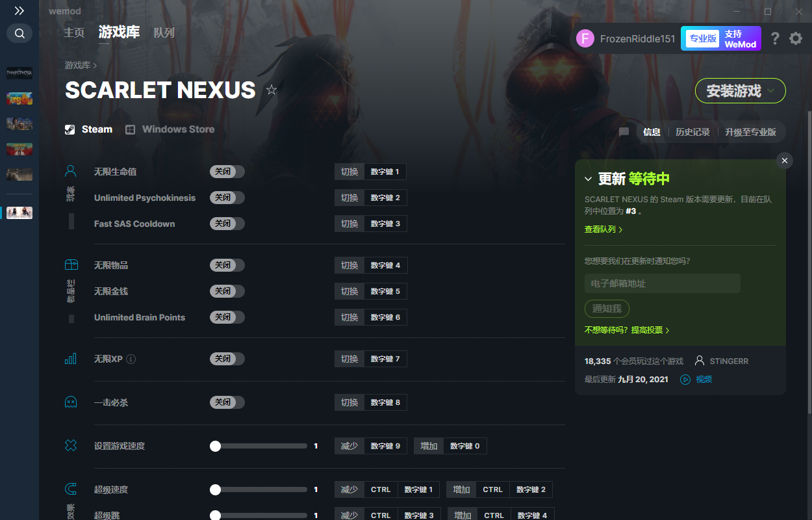This screenshot has width=812, height=520.
Task: Select the Windows Store platform tab
Action: click(x=170, y=129)
